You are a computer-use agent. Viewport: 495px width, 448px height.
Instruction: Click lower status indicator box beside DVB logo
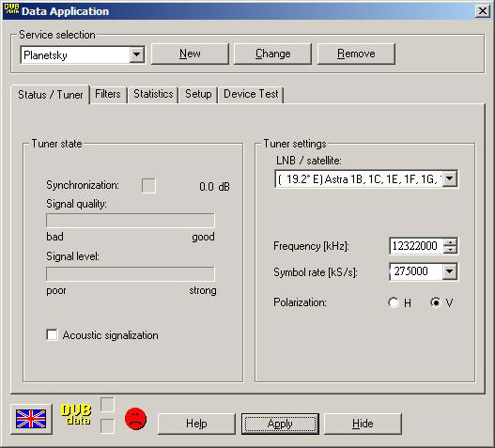point(107,425)
